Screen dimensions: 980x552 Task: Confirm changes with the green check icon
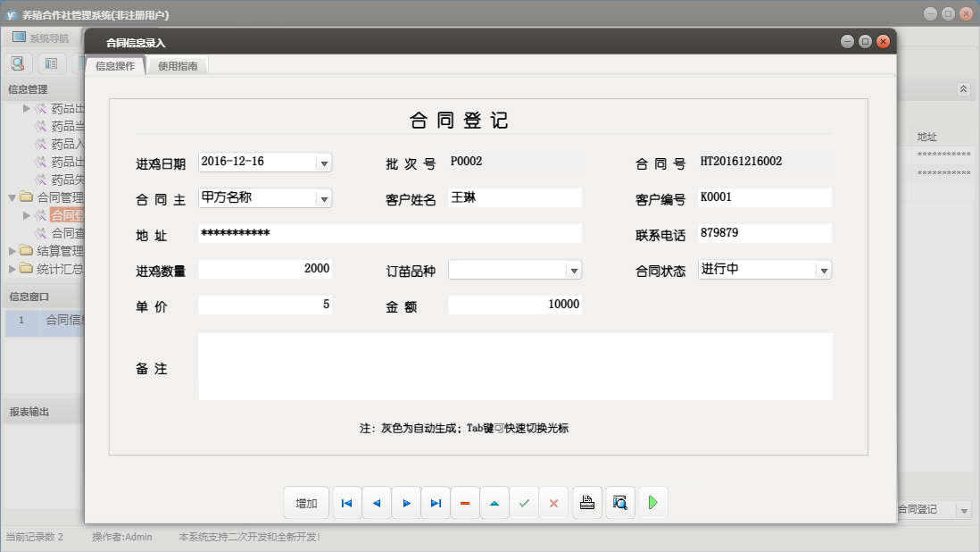click(524, 502)
